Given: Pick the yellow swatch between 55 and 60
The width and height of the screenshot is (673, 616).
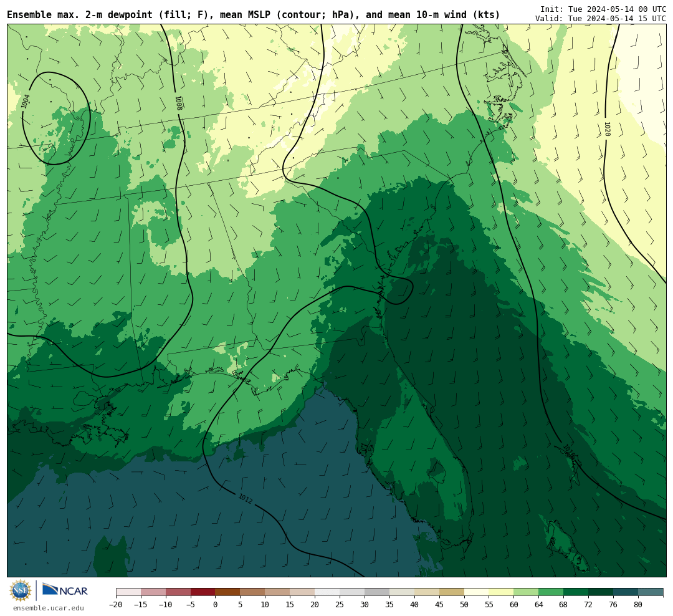Looking at the screenshot, I should 502,592.
